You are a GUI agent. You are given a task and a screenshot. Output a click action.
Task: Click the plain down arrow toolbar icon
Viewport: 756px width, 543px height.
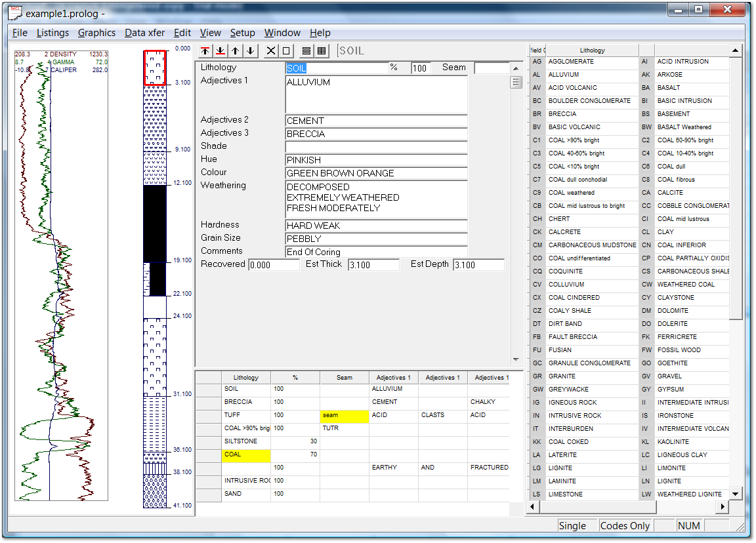pyautogui.click(x=251, y=51)
